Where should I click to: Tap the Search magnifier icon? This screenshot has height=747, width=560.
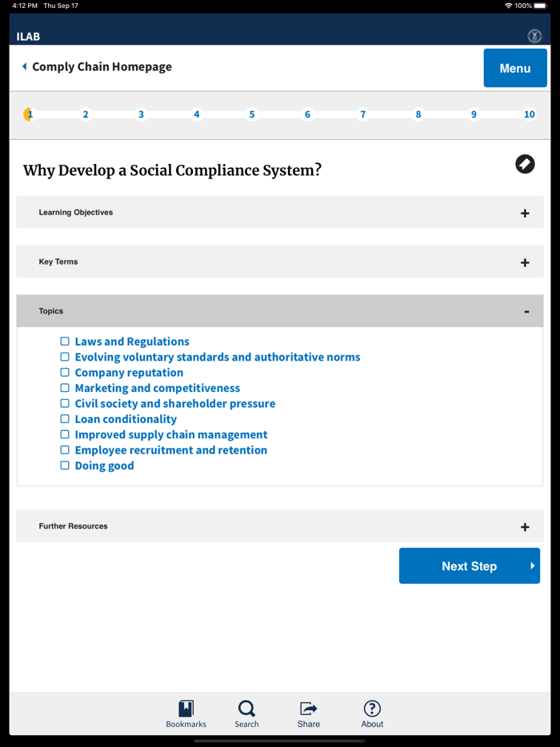246,709
